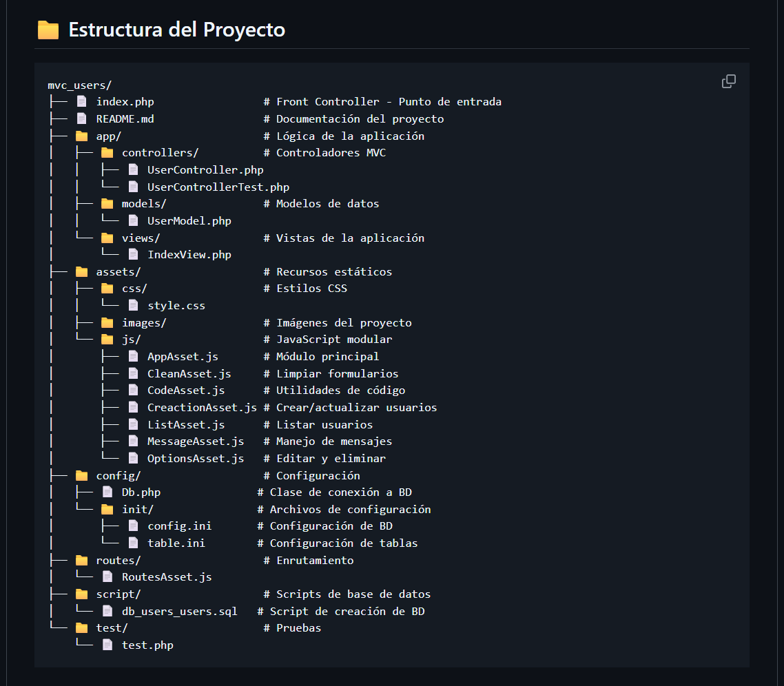Select the UserModel.php entry

(189, 220)
